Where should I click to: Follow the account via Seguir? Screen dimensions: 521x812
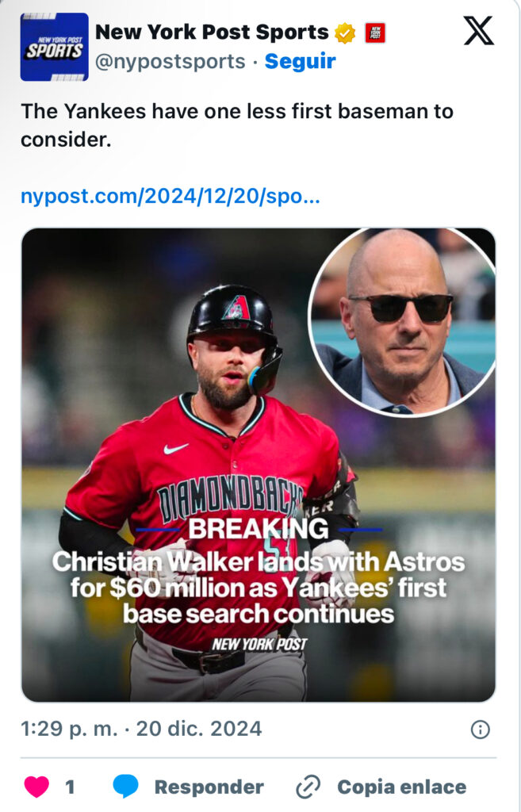click(x=300, y=61)
